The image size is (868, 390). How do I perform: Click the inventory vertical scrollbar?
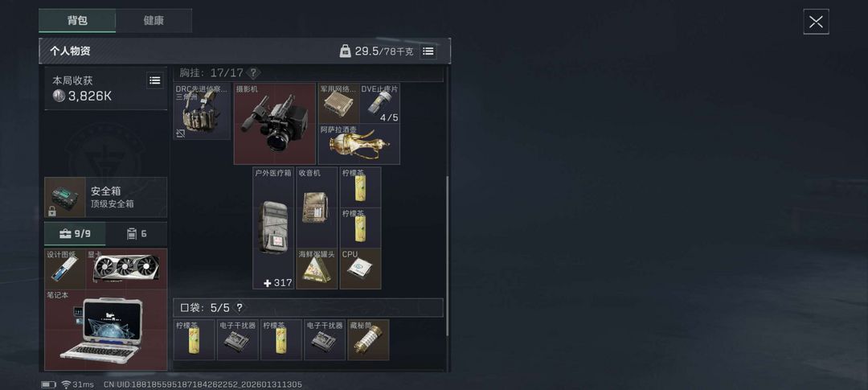click(447, 255)
